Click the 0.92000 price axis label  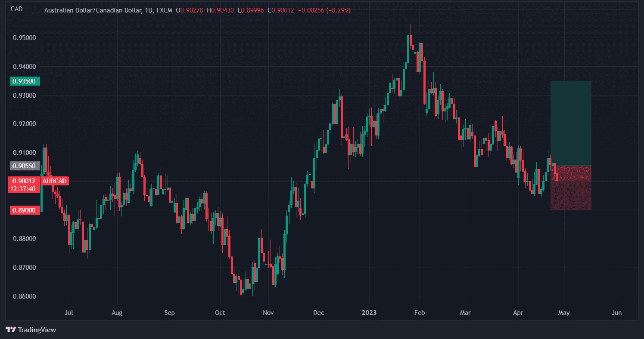point(24,124)
